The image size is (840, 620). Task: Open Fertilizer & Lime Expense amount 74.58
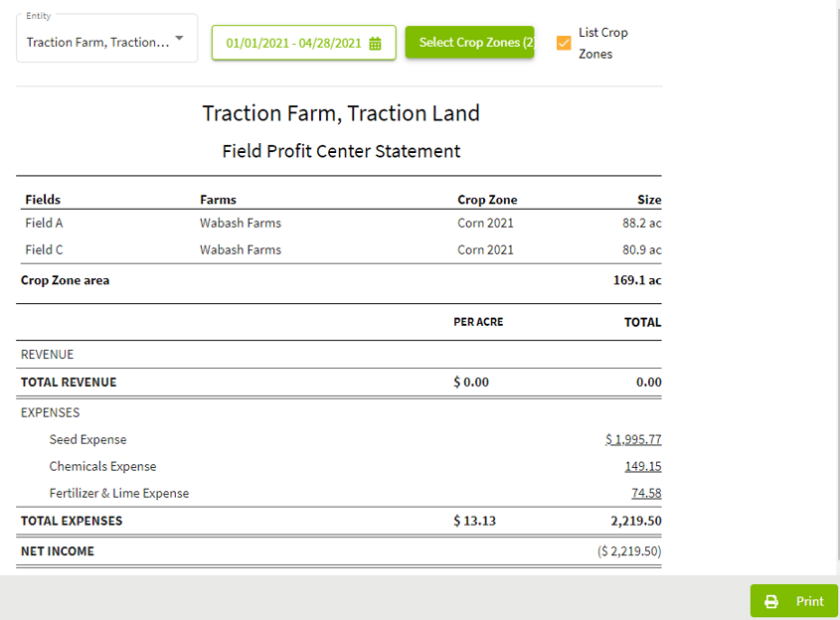[x=647, y=493]
